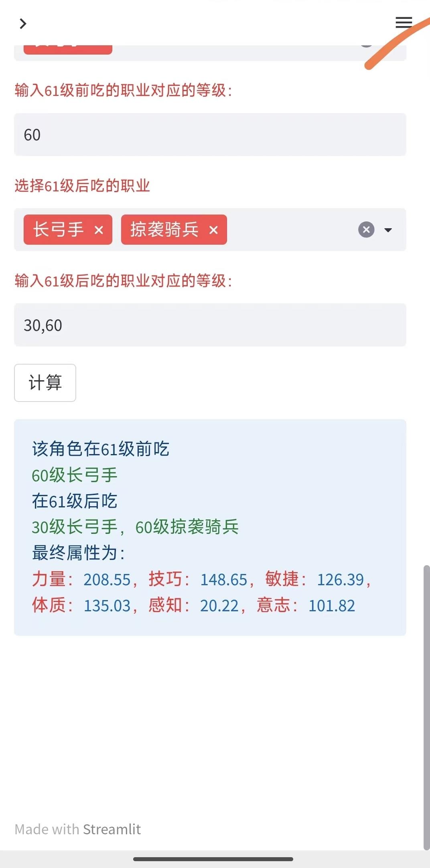Click the green 60级长弓手 result text
This screenshot has height=868, width=430.
click(x=75, y=475)
